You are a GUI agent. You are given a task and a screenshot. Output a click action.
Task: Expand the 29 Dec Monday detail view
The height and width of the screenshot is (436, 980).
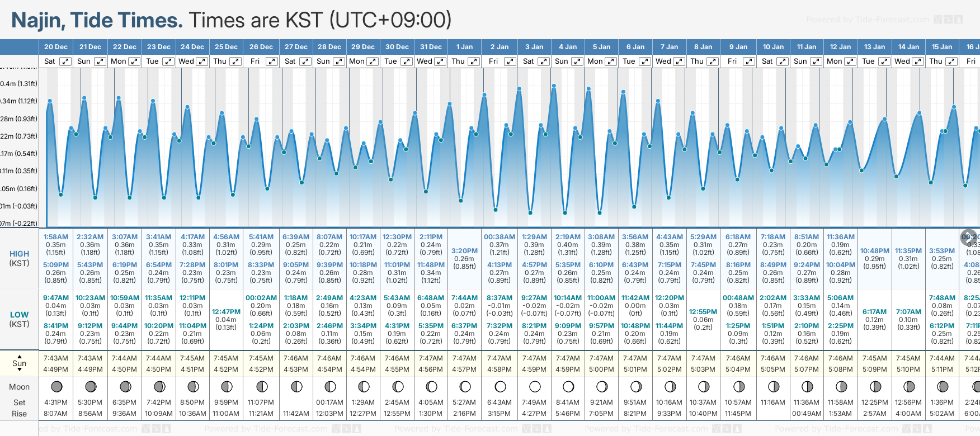pos(372,61)
